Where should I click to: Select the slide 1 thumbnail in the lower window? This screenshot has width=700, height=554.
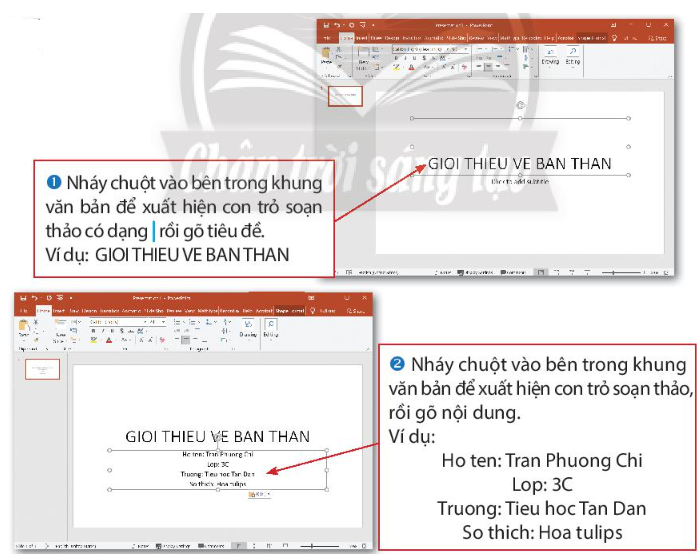(42, 369)
